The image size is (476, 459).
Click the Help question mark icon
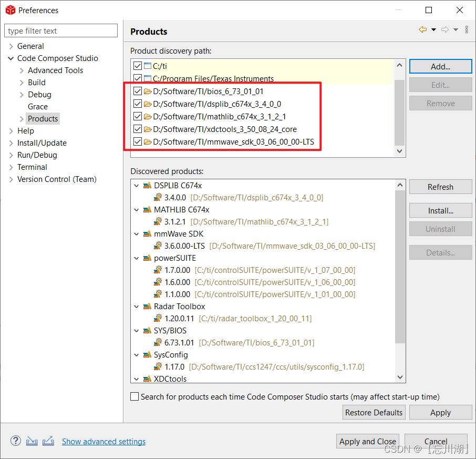pos(15,441)
